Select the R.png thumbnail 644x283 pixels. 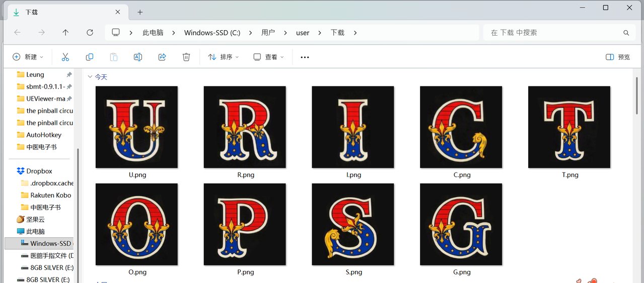click(245, 127)
